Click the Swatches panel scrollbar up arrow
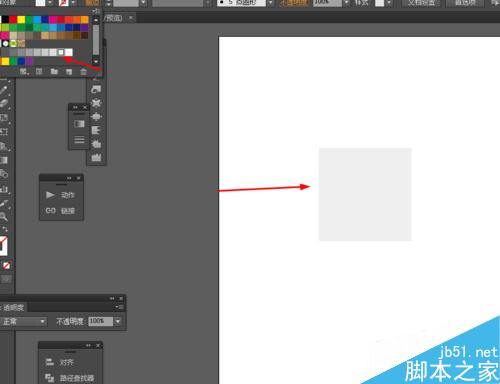This screenshot has width=500, height=384. pos(96,20)
